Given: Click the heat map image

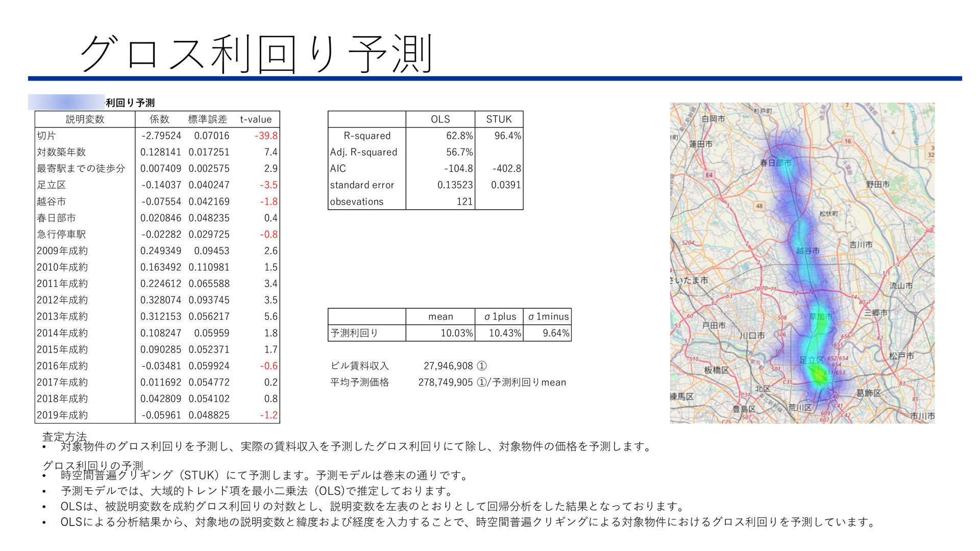Looking at the screenshot, I should click(x=802, y=263).
